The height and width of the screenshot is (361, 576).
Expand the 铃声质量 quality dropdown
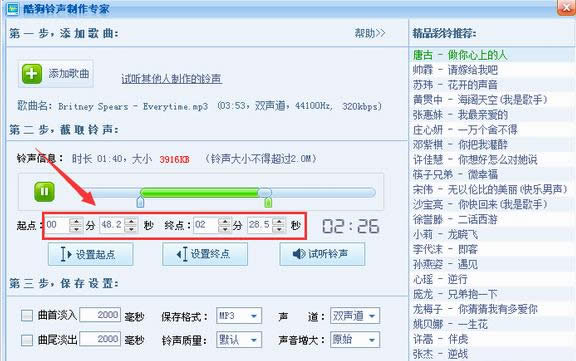coord(239,340)
